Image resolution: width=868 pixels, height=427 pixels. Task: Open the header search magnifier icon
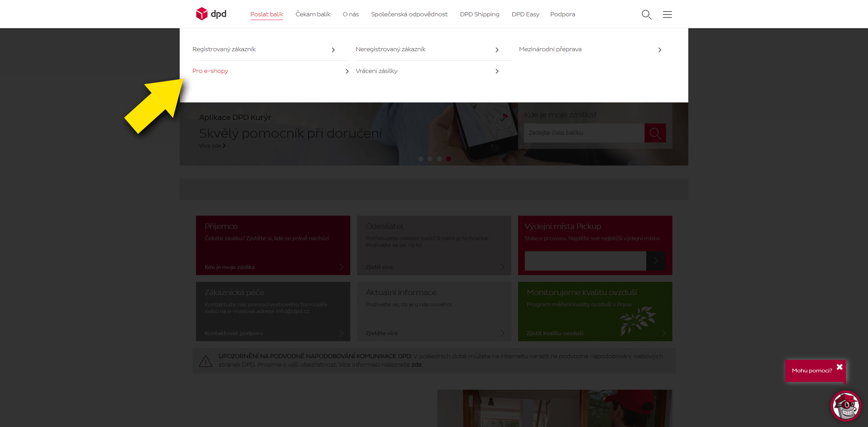tap(646, 15)
